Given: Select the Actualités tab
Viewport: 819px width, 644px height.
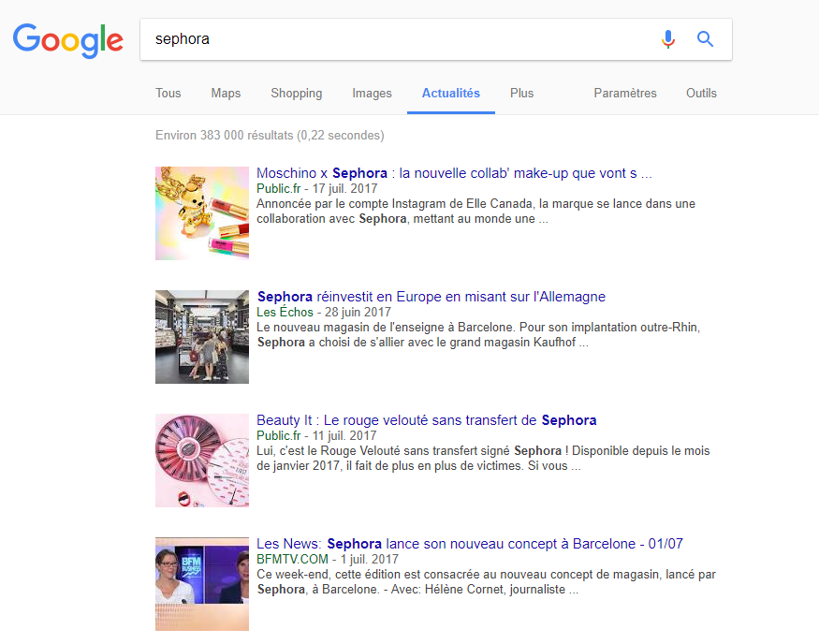Looking at the screenshot, I should pyautogui.click(x=450, y=94).
